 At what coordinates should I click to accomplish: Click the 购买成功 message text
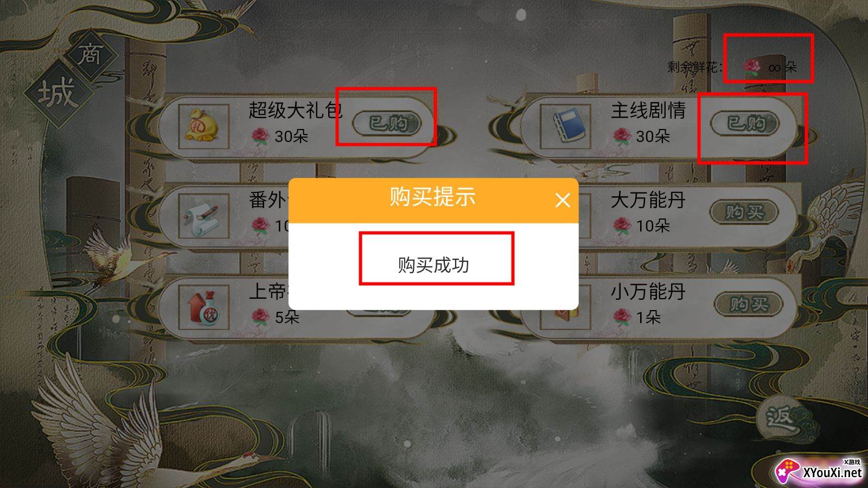pyautogui.click(x=433, y=265)
